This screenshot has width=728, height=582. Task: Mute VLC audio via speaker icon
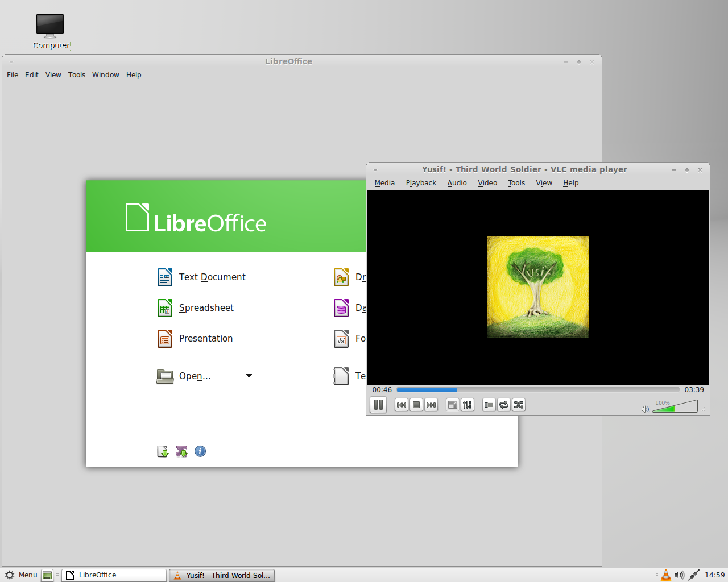coord(645,409)
